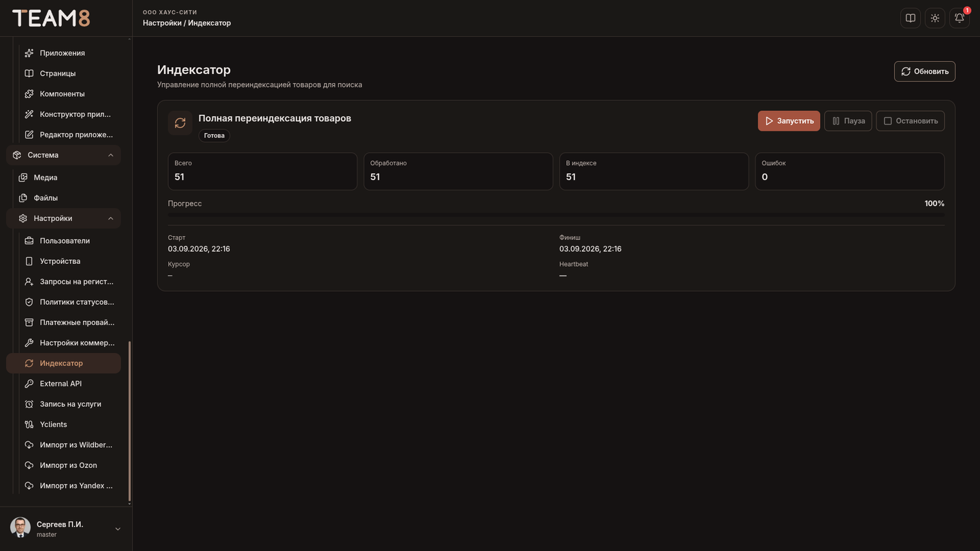
Task: Click the Медиа icon in sidebar
Action: [23, 178]
